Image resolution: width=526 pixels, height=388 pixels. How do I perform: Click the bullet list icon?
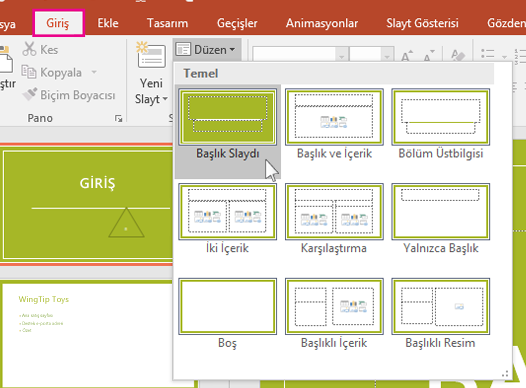pyautogui.click(x=487, y=54)
